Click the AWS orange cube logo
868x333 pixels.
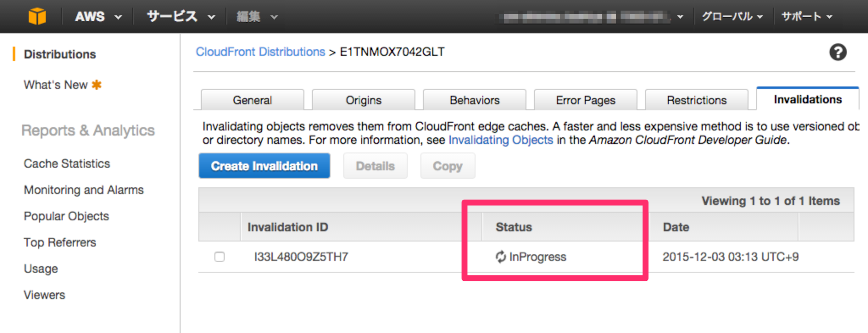37,17
